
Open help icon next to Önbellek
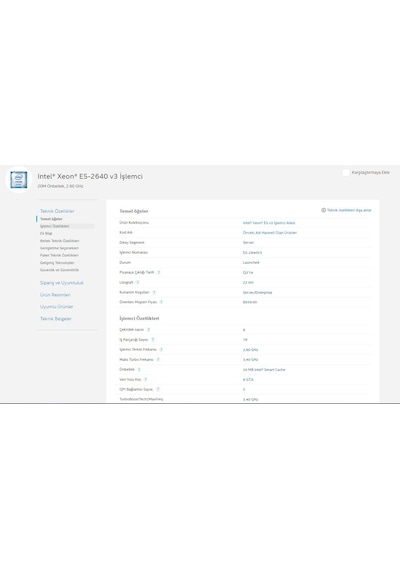coord(139,369)
